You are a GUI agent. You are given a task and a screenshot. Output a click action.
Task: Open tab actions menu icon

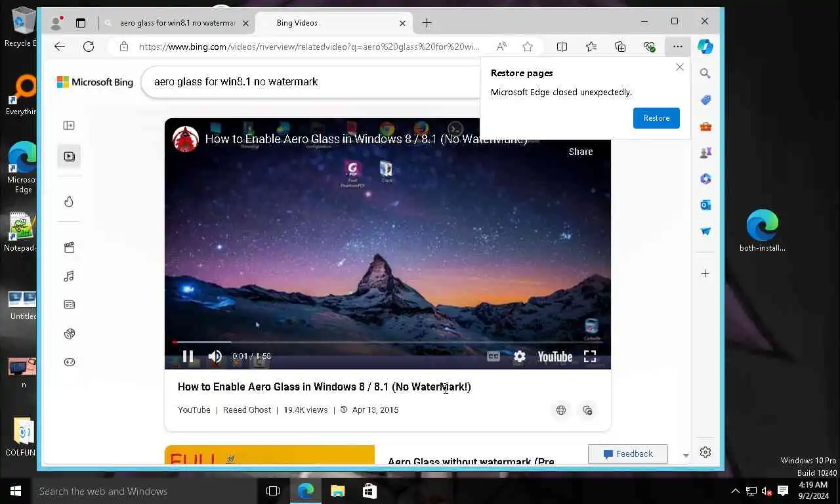(81, 23)
